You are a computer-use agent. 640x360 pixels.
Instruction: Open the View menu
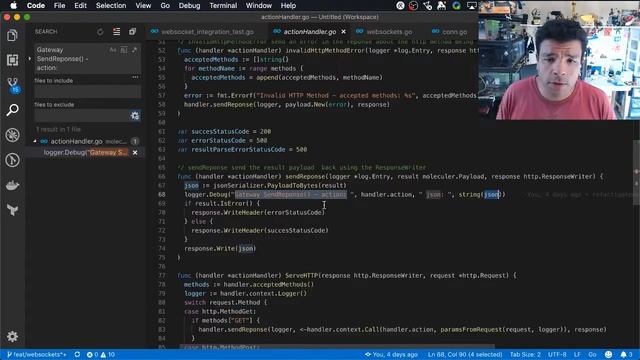[143, 6]
